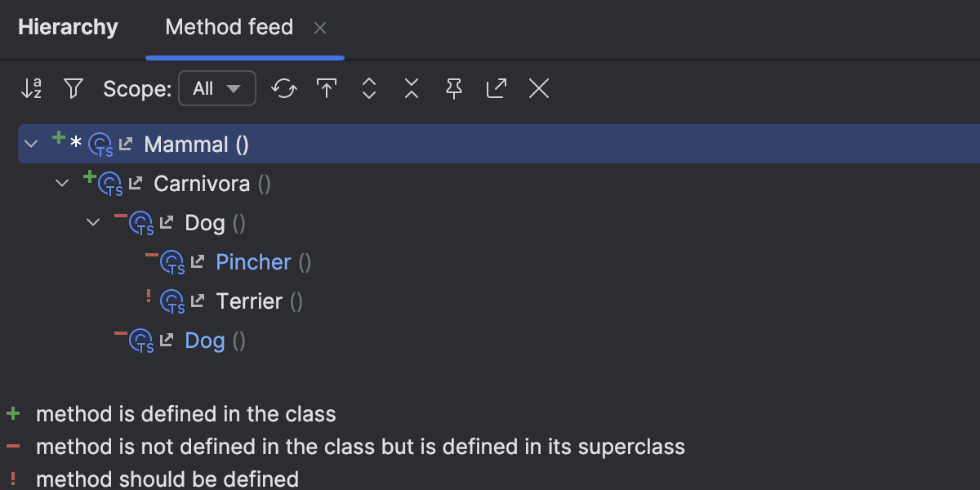This screenshot has height=490, width=980.
Task: Refresh the method hierarchy
Action: point(283,88)
